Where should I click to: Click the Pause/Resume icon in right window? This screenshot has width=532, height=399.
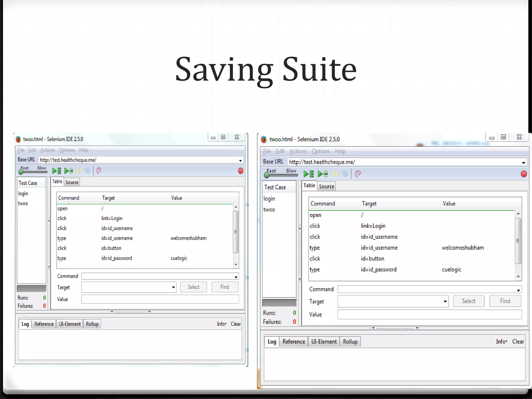pyautogui.click(x=335, y=174)
